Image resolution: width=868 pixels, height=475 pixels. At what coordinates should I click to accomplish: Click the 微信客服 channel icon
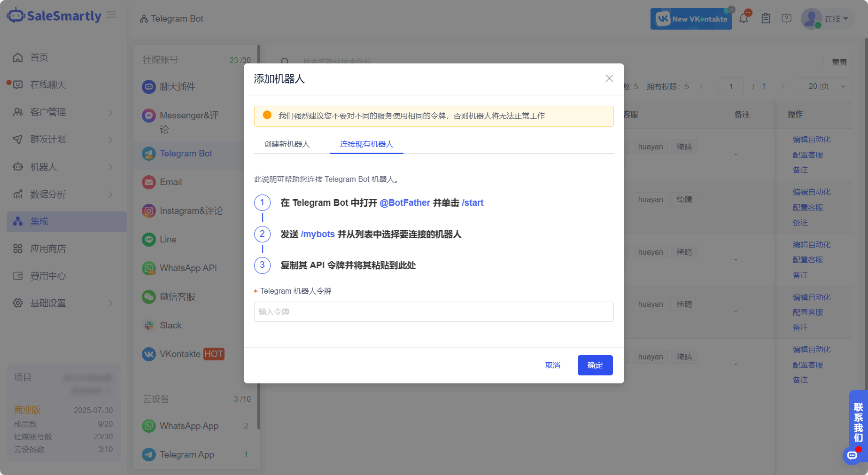click(x=148, y=296)
